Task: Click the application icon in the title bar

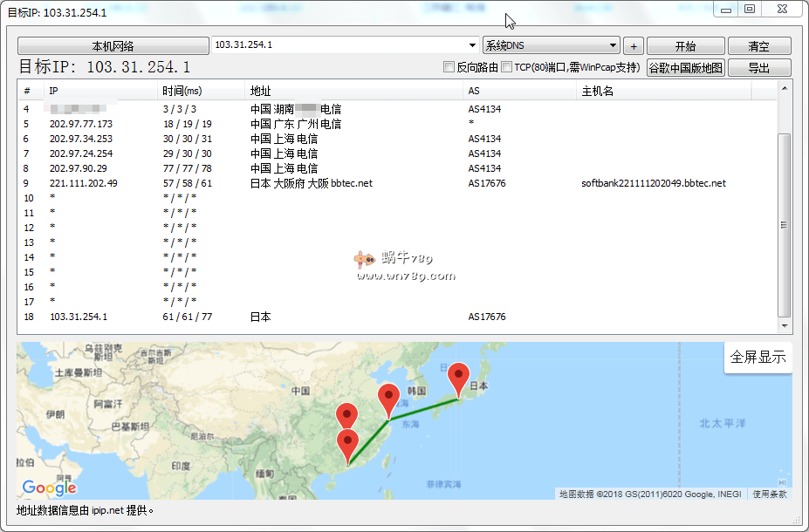Action: [x=9, y=8]
